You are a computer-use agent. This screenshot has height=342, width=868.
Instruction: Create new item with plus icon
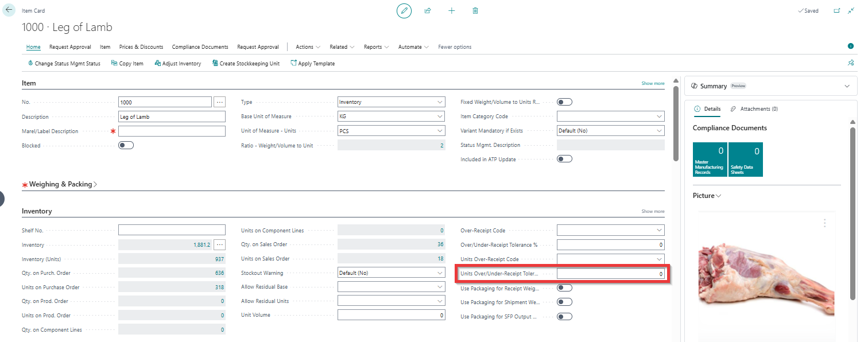452,11
